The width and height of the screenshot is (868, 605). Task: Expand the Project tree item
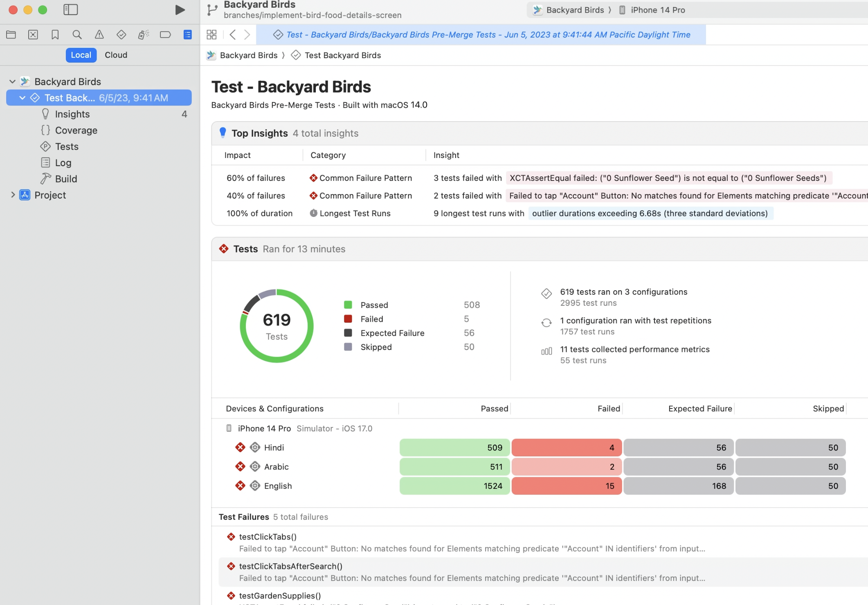tap(13, 195)
